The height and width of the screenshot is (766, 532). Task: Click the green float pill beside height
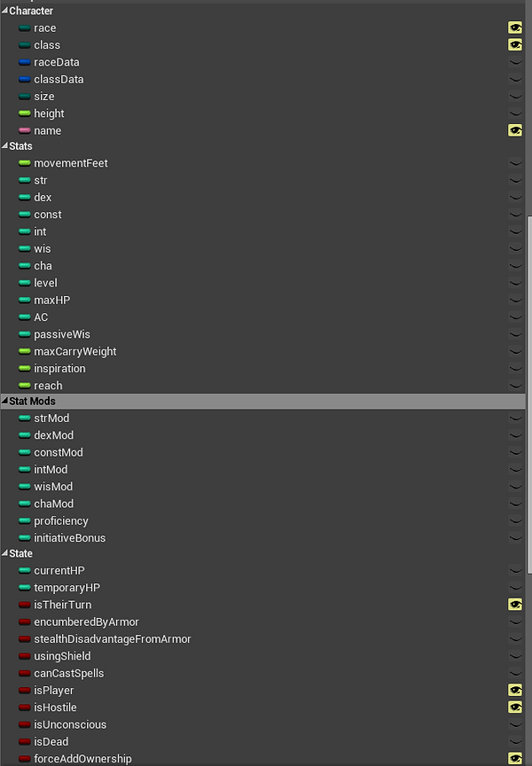coord(25,113)
